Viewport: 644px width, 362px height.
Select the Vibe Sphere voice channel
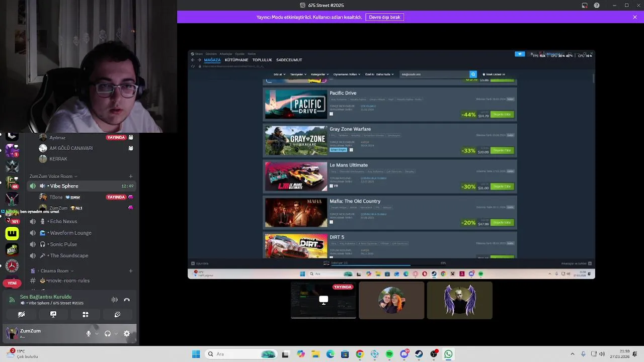click(82, 186)
